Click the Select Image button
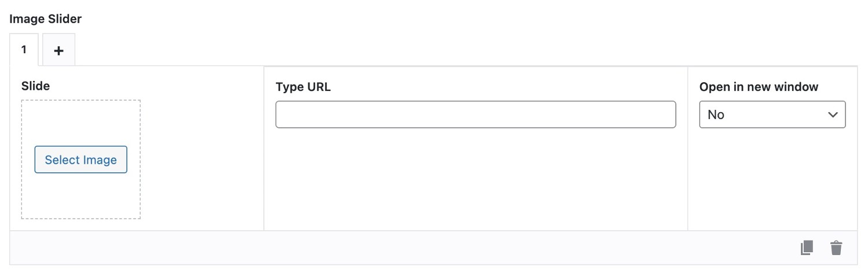 coord(81,160)
